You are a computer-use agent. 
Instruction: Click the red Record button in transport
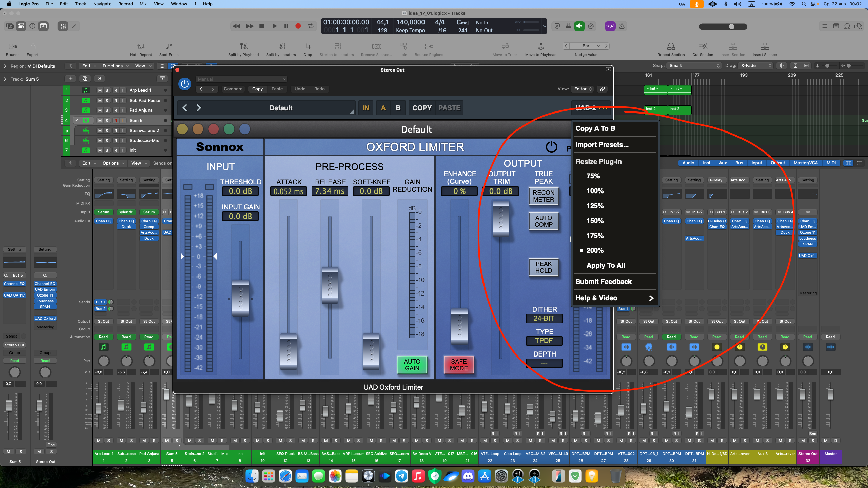tap(298, 26)
